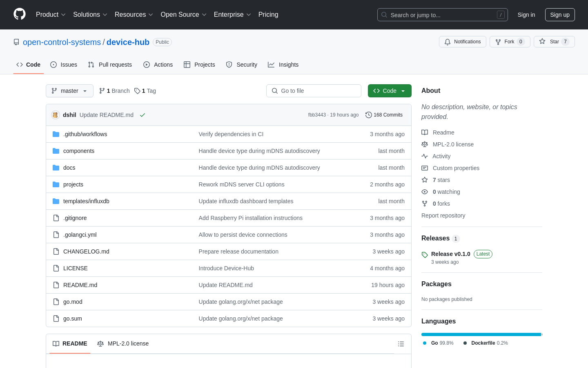Click Report repository link
This screenshot has width=588, height=368.
pyautogui.click(x=443, y=215)
